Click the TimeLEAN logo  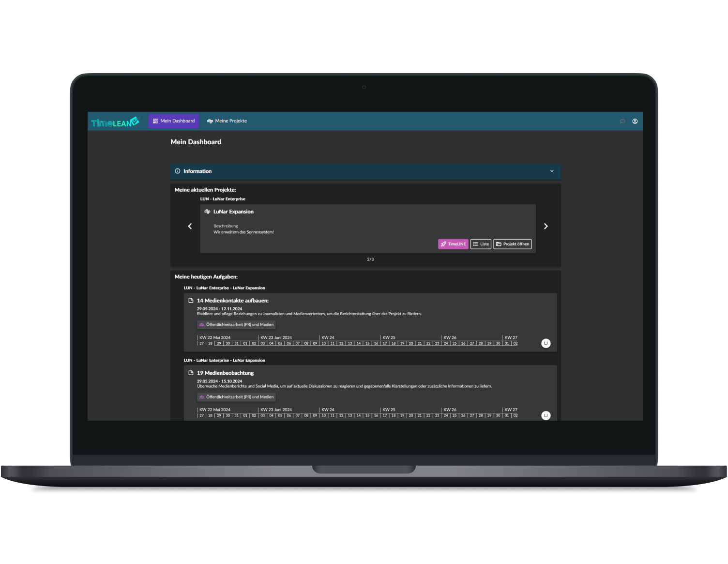pos(115,122)
